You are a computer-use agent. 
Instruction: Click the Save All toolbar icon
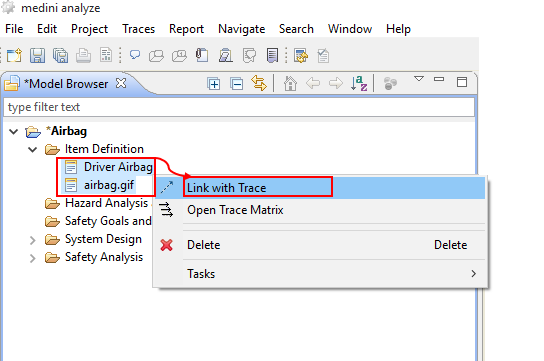click(x=60, y=55)
